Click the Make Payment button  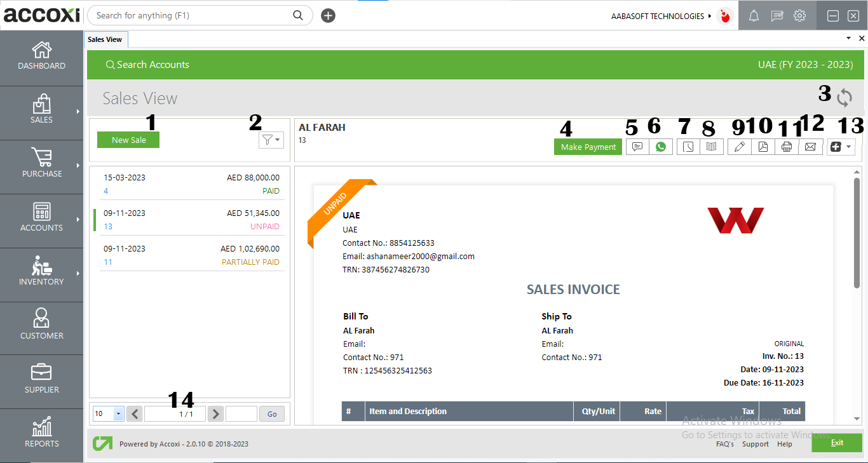(x=588, y=147)
